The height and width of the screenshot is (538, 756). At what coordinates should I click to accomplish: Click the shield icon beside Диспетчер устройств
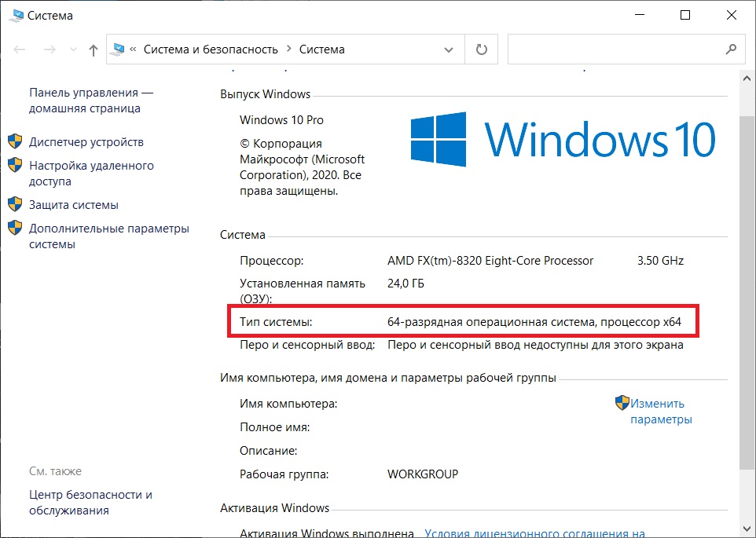click(x=15, y=141)
